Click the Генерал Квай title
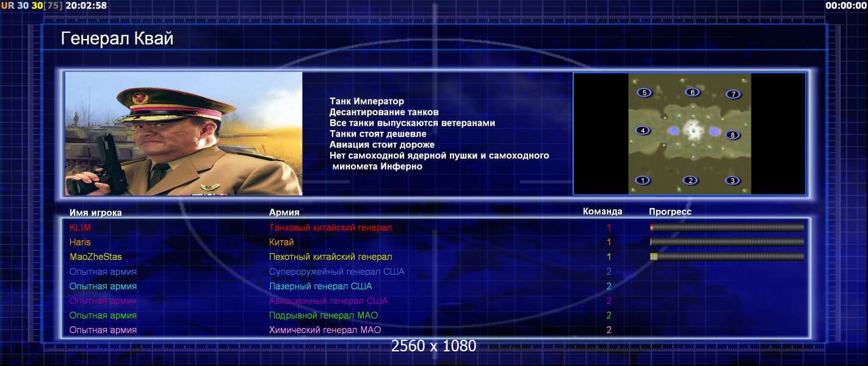Viewport: 868px width, 366px height. [117, 39]
